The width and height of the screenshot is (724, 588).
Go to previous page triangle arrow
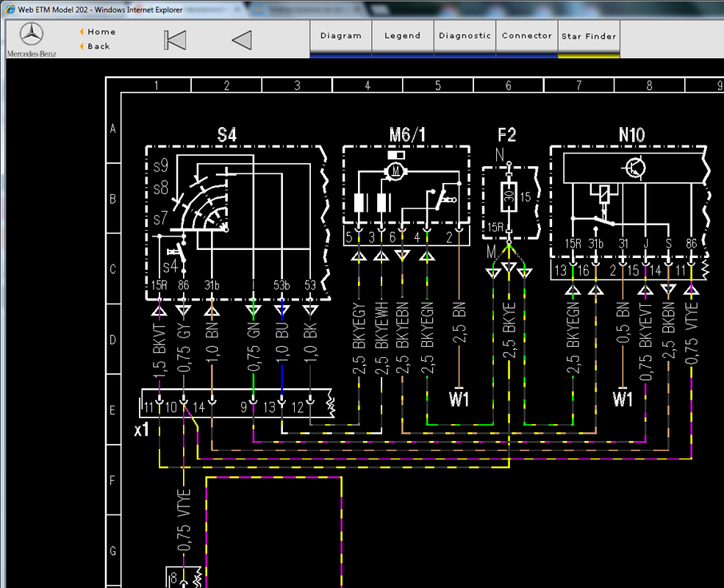click(242, 40)
